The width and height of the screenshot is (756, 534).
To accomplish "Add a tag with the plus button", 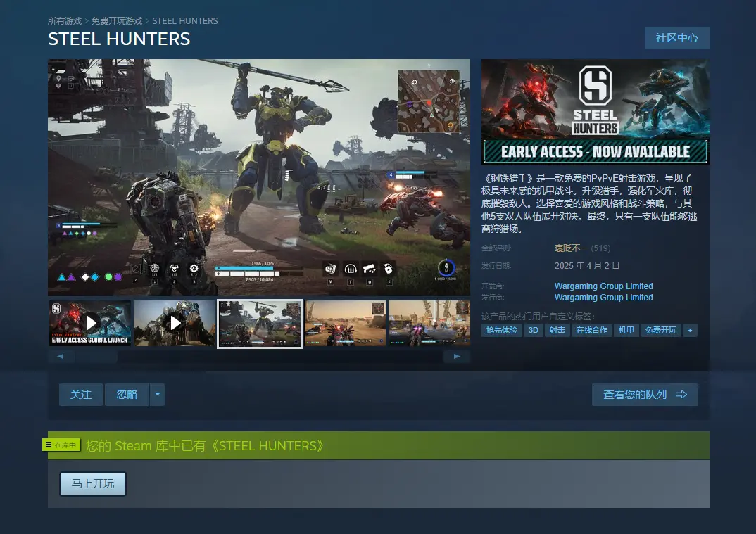I will [690, 330].
